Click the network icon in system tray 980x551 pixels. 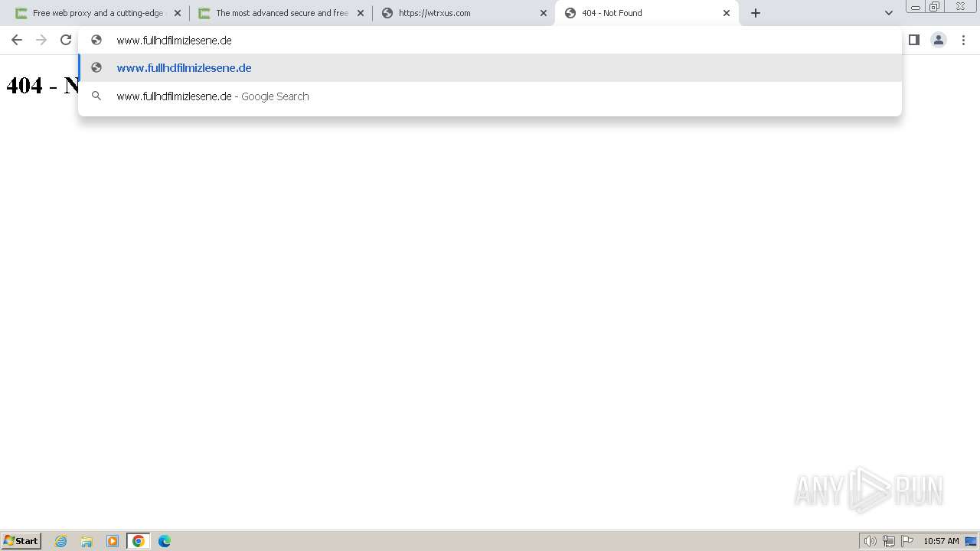click(x=889, y=541)
